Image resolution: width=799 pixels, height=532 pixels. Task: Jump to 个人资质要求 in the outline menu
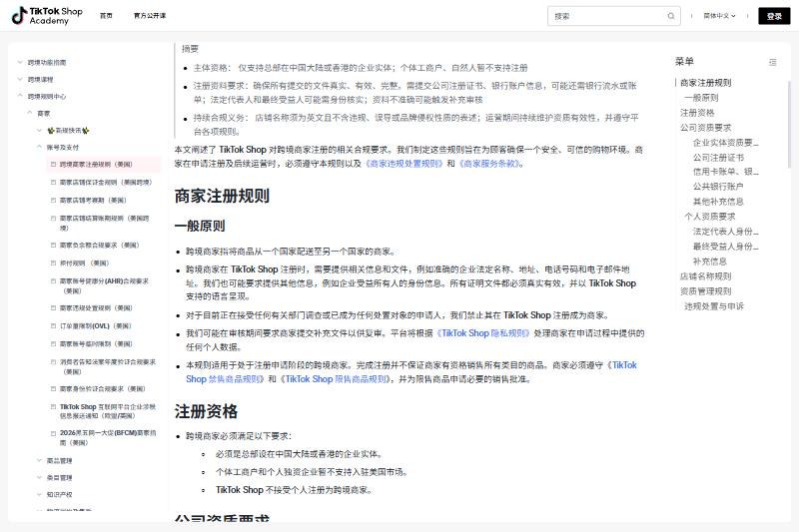click(710, 217)
